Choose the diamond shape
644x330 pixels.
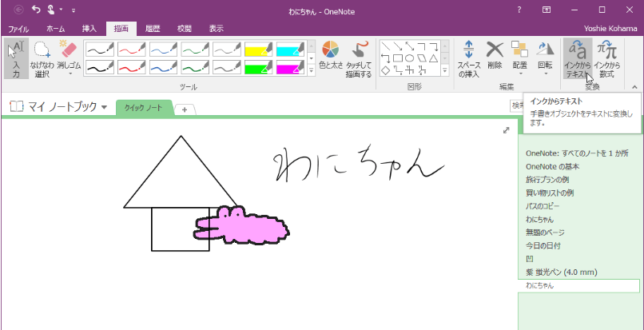click(385, 70)
